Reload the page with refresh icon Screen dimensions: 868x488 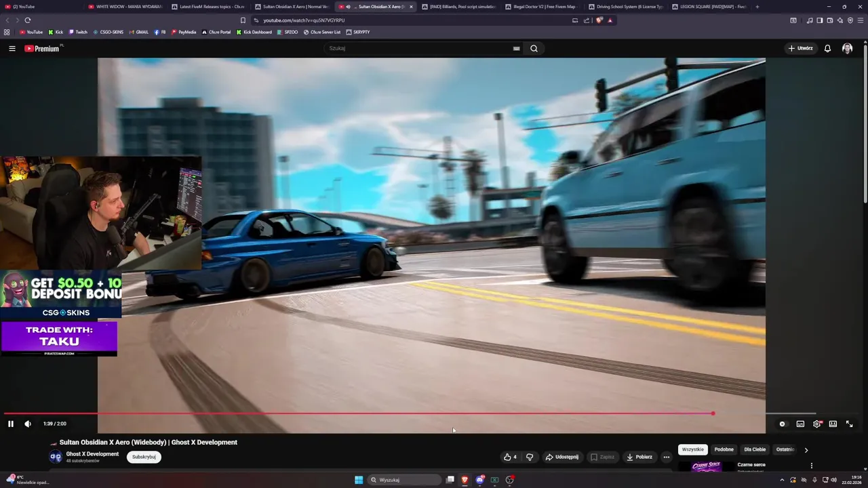pyautogui.click(x=28, y=20)
